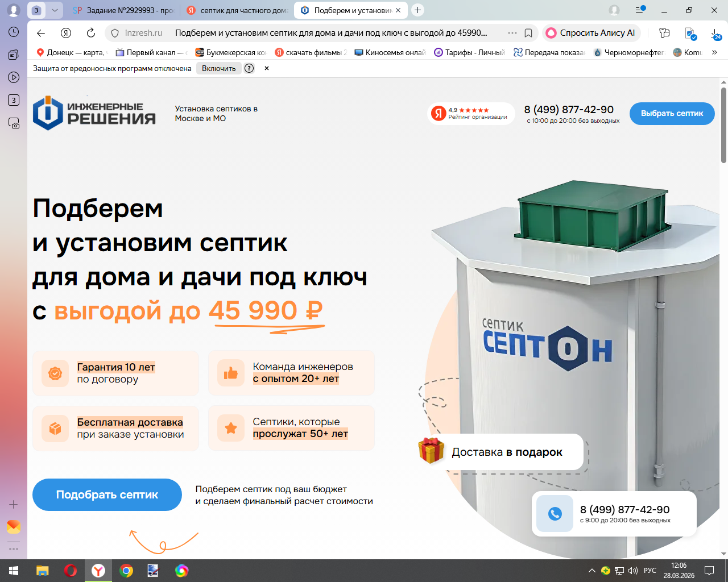Add a sidebar app with the plus icon

tap(14, 504)
